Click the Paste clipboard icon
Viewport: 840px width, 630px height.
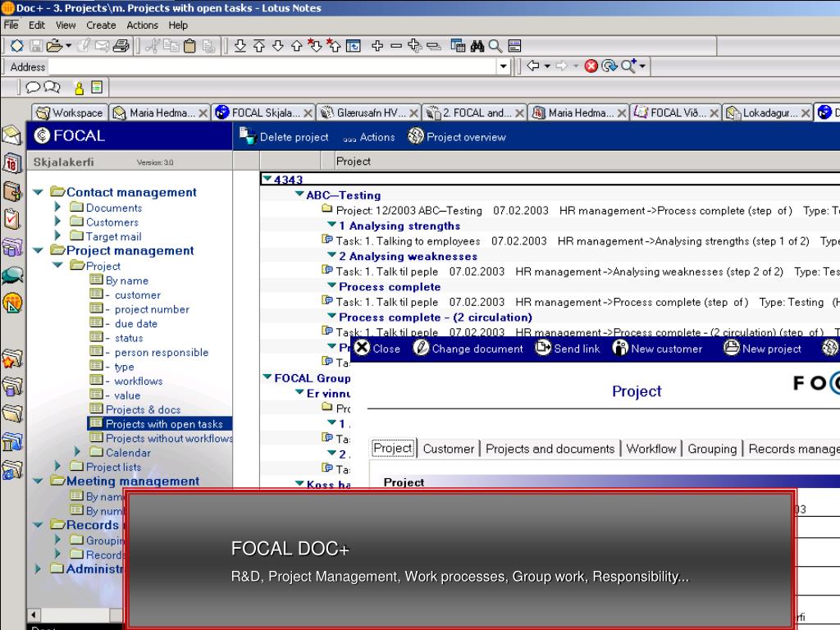tap(189, 46)
